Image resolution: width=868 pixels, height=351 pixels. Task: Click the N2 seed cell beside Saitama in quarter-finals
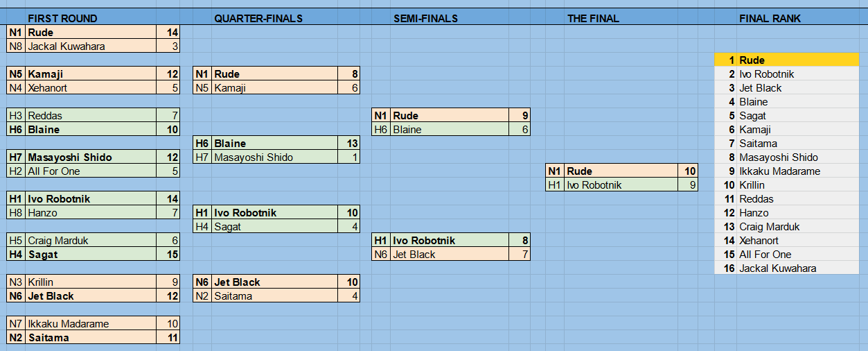click(202, 296)
